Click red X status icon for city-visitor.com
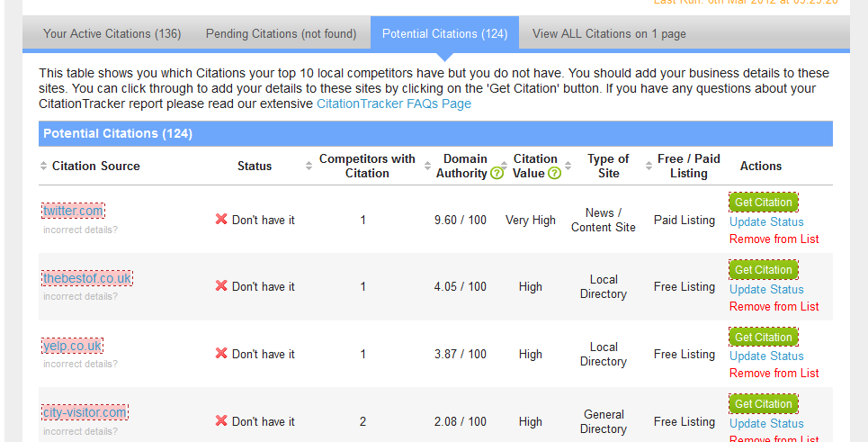 [221, 421]
